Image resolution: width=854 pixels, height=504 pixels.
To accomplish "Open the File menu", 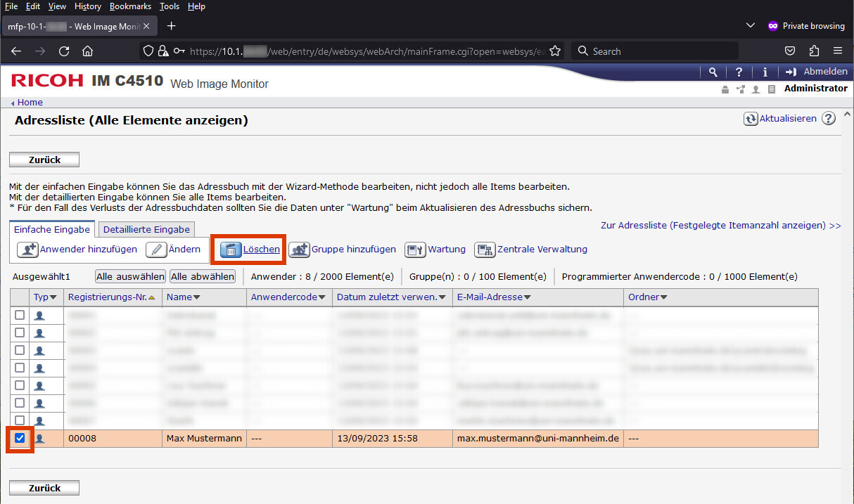I will [11, 6].
